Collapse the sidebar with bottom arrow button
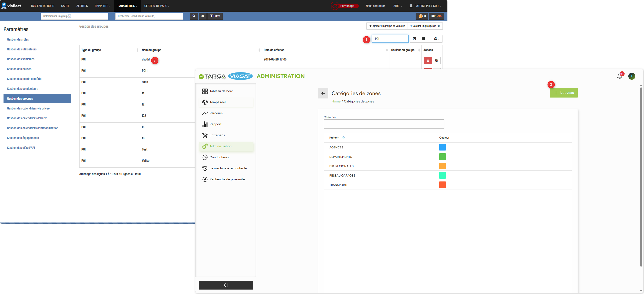 226,285
